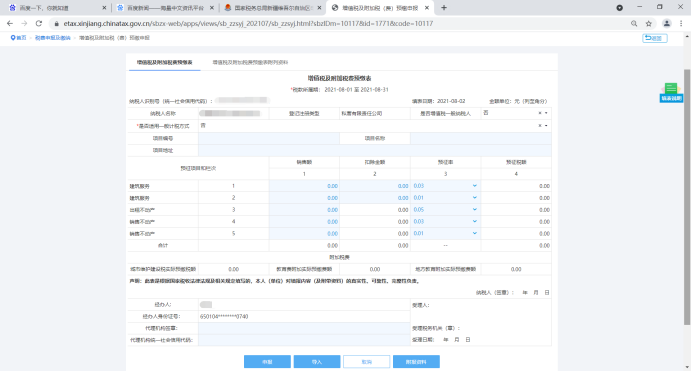Click row 5 sales amount field
The image size is (692, 371).
point(304,233)
